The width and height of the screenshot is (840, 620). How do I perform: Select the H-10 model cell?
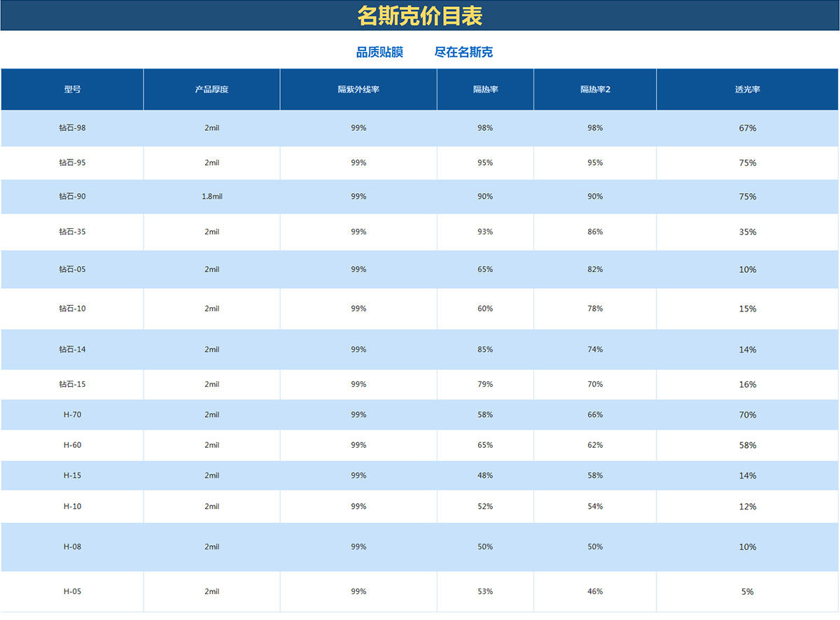(72, 507)
